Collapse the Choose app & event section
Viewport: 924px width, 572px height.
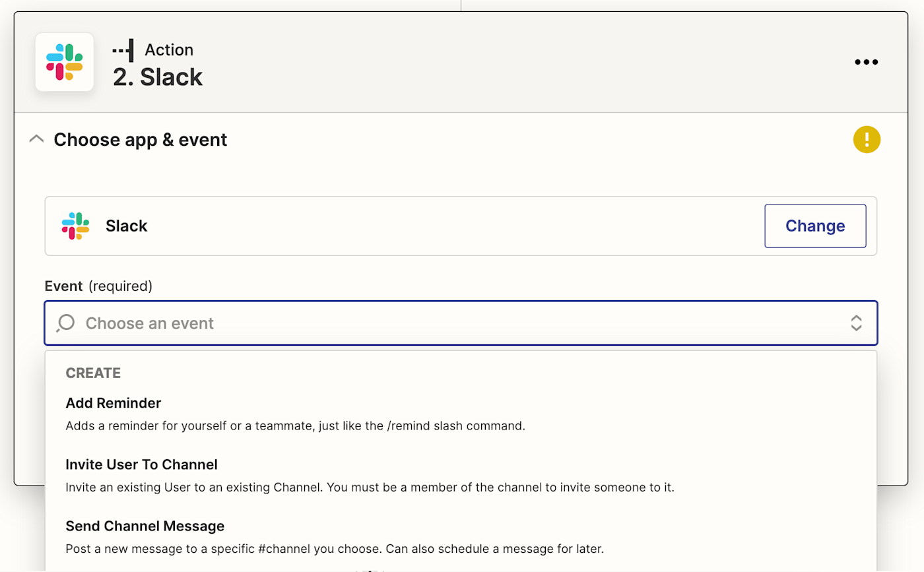point(37,139)
